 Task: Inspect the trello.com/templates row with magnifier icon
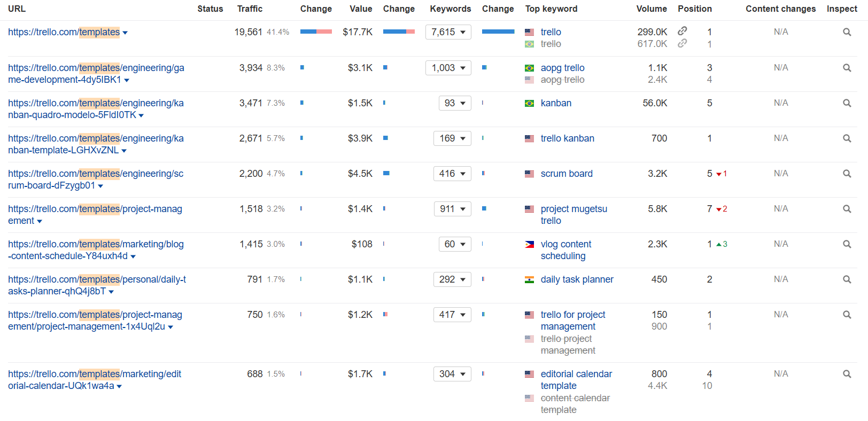pyautogui.click(x=847, y=32)
